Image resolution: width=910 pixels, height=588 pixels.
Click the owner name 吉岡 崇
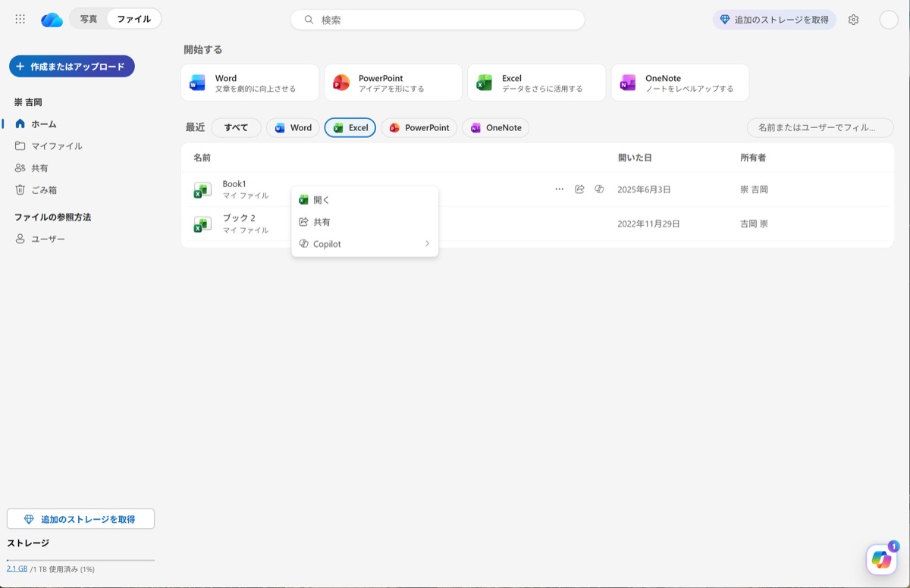tap(754, 224)
